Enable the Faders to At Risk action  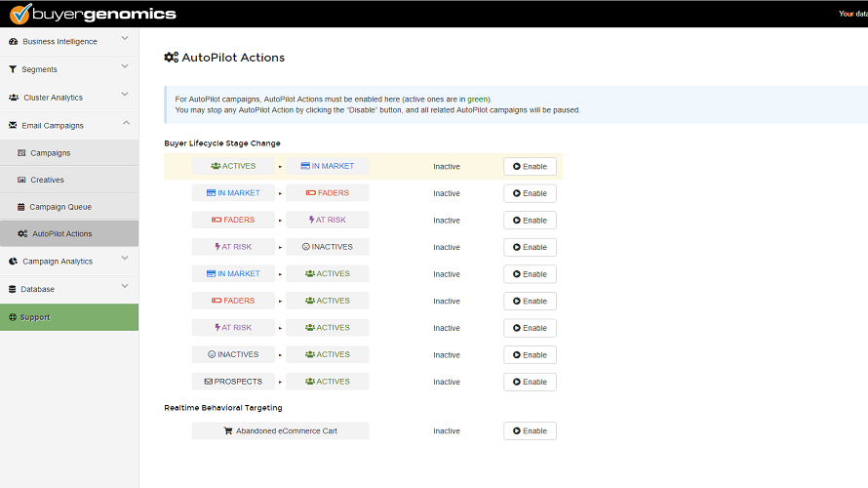[530, 221]
